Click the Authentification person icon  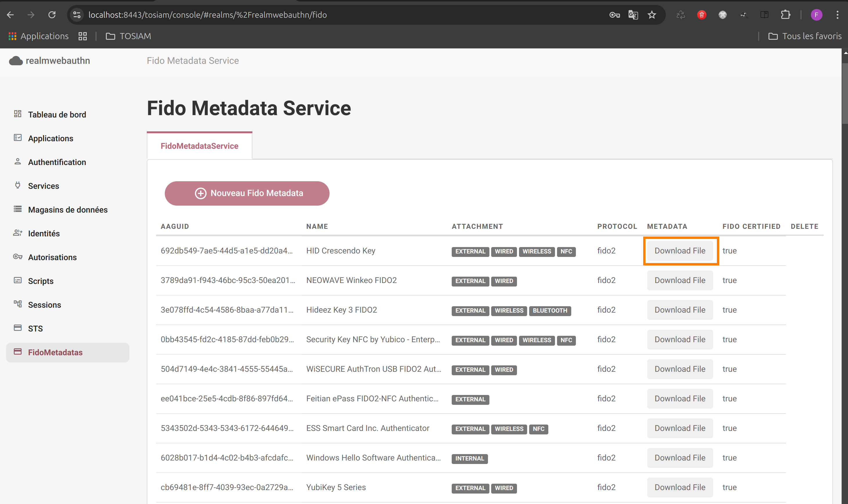pyautogui.click(x=18, y=161)
